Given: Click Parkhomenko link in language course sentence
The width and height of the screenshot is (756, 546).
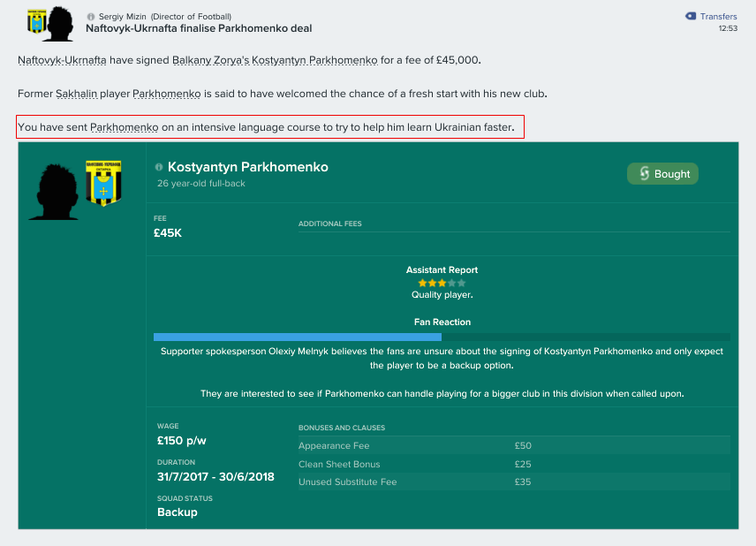Looking at the screenshot, I should pyautogui.click(x=124, y=127).
